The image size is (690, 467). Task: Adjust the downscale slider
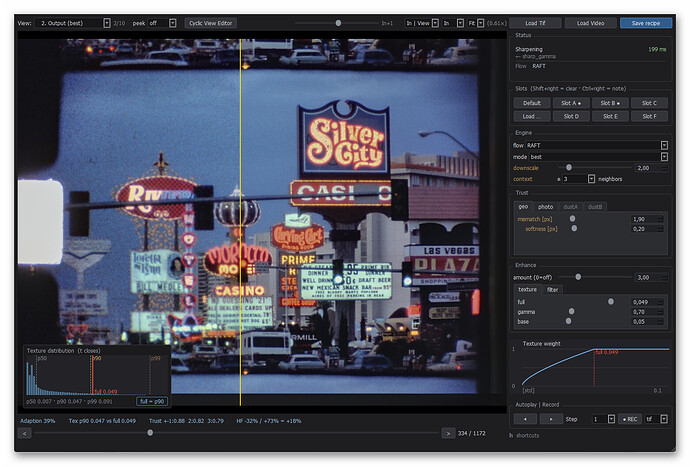click(569, 168)
